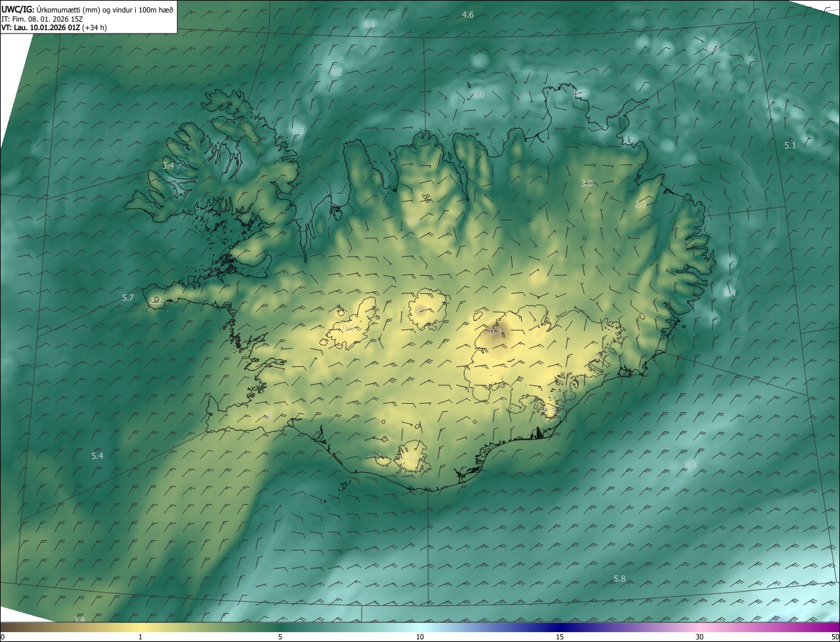Select the 5.8 value label in the southern sea
840x642 pixels.
pos(619,578)
